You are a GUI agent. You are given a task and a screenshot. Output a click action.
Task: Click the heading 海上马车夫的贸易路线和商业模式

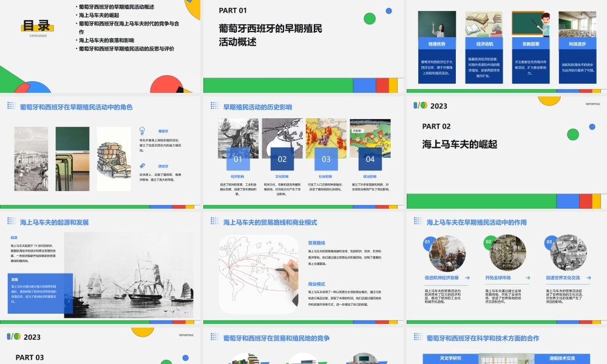click(x=270, y=223)
